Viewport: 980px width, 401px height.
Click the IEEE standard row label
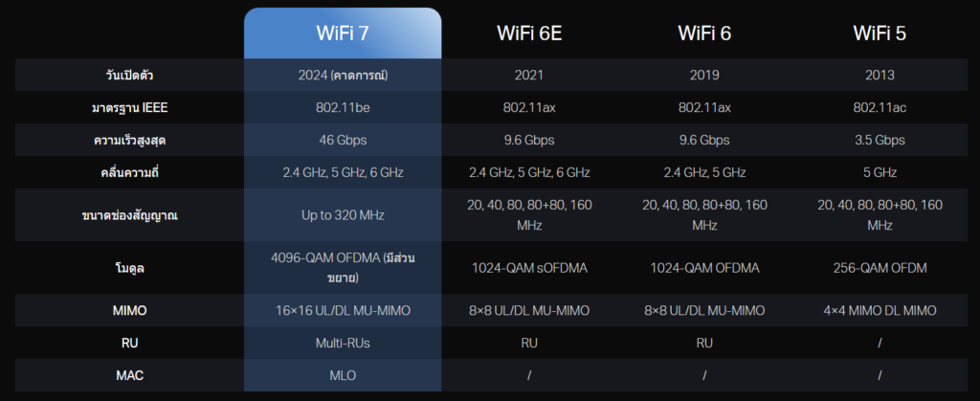pyautogui.click(x=129, y=107)
